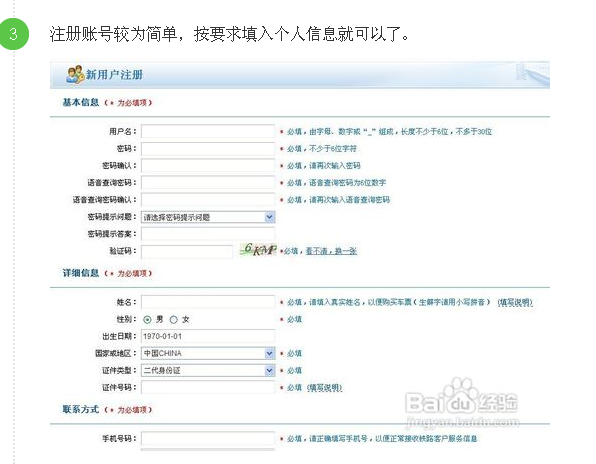Open 填写说明 link beside 证件号码

(325, 388)
